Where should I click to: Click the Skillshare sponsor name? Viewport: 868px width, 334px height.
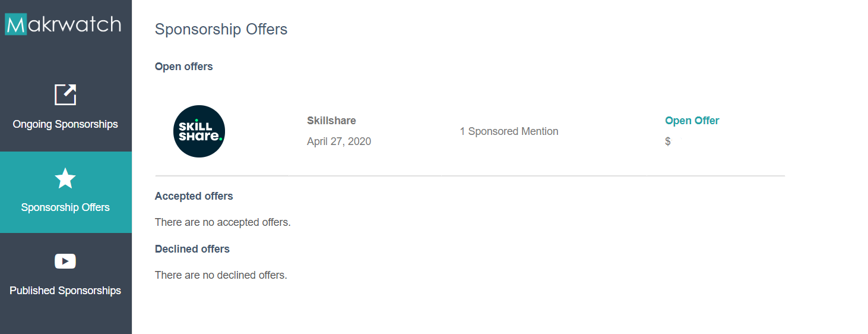click(x=331, y=121)
